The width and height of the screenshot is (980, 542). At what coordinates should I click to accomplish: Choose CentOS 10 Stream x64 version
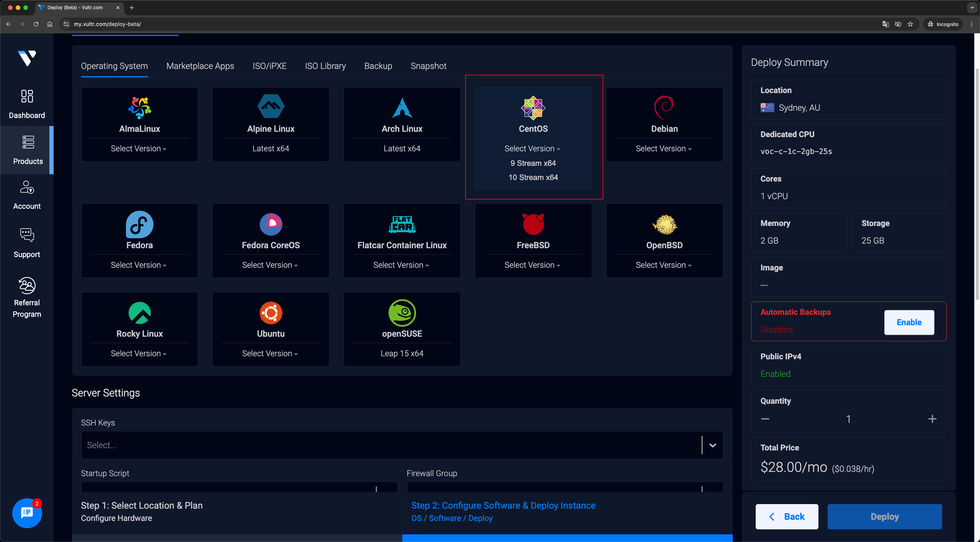coord(533,177)
